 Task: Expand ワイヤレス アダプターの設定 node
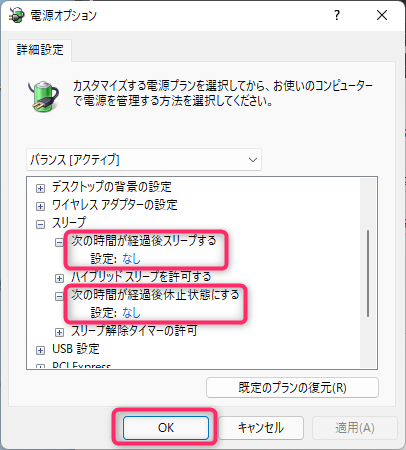tap(40, 206)
